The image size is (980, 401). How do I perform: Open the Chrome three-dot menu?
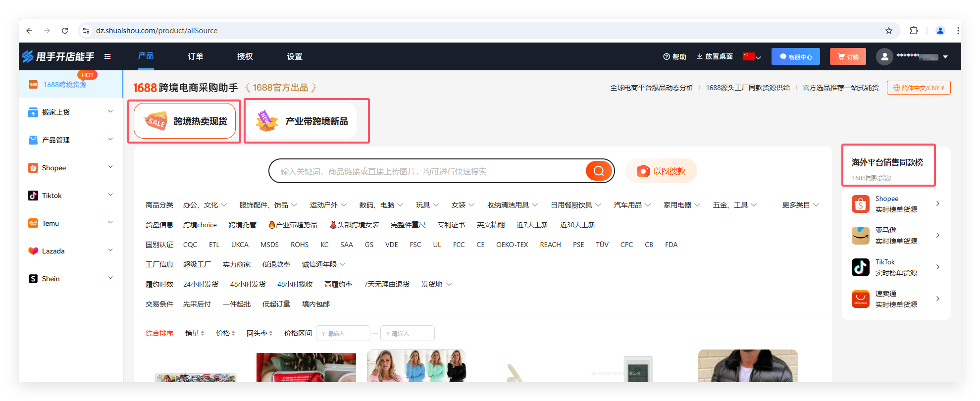pos(958,31)
